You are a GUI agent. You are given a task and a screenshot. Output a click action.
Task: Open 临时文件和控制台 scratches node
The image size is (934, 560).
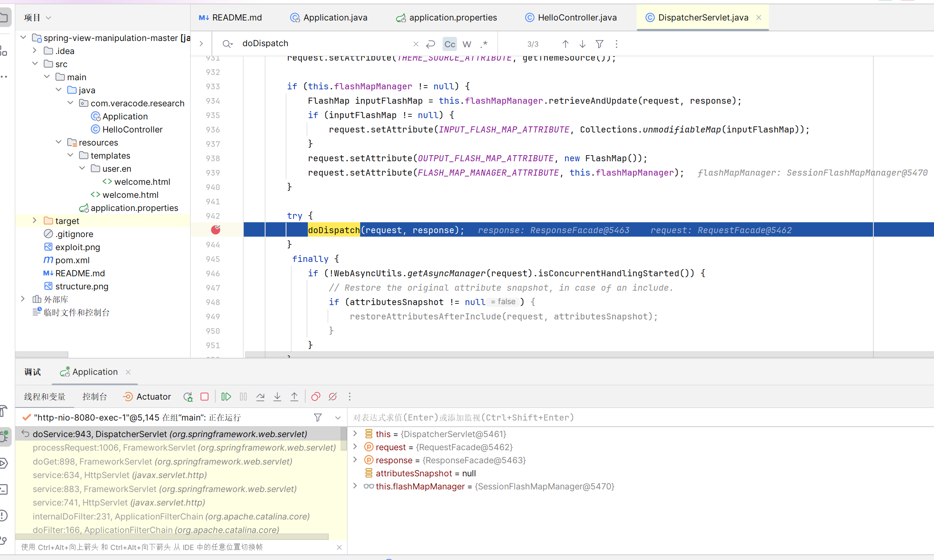[71, 312]
